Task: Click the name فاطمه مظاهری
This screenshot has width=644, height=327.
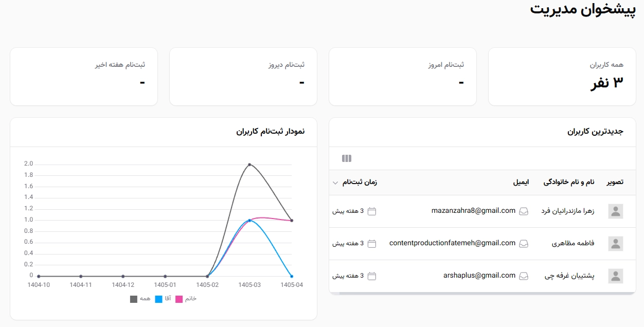Action: click(x=573, y=244)
